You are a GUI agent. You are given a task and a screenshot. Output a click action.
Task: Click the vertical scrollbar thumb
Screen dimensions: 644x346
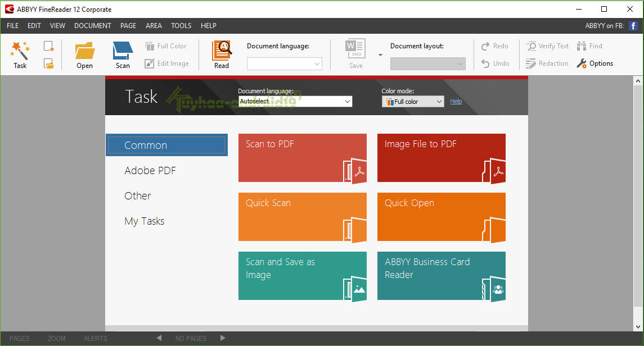point(638,196)
